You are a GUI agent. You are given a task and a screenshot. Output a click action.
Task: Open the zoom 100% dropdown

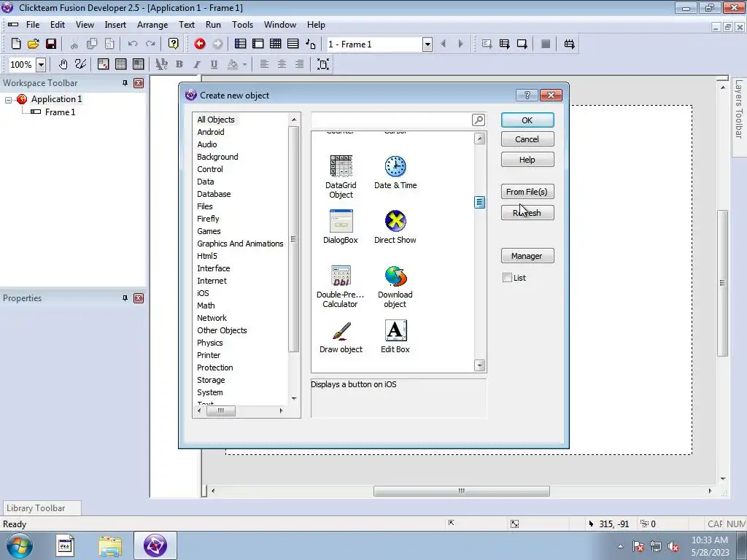pyautogui.click(x=41, y=64)
